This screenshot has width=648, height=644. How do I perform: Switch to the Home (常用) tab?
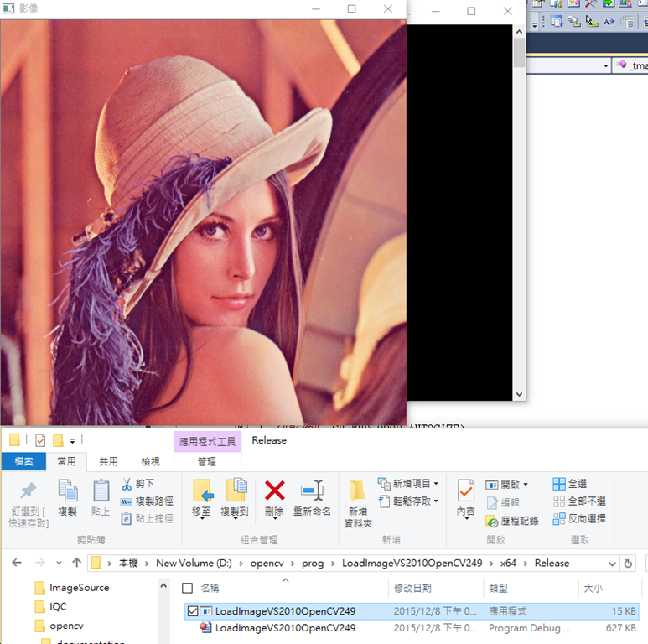pyautogui.click(x=66, y=461)
